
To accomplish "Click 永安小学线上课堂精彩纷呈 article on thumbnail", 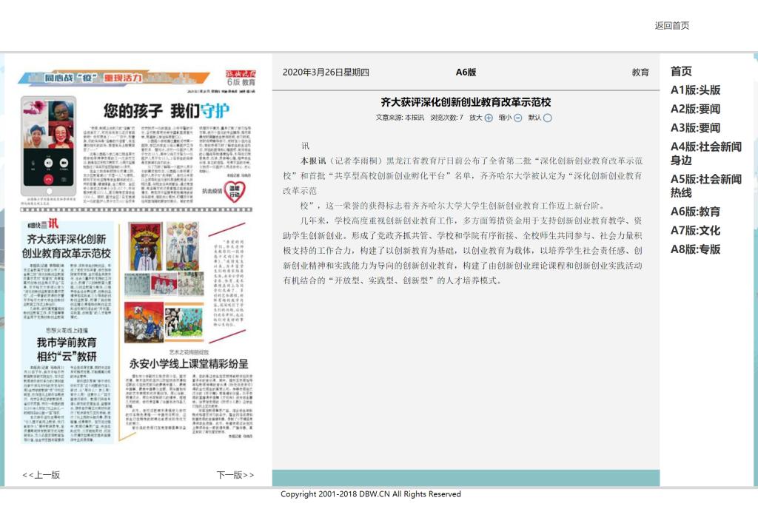I will (189, 363).
